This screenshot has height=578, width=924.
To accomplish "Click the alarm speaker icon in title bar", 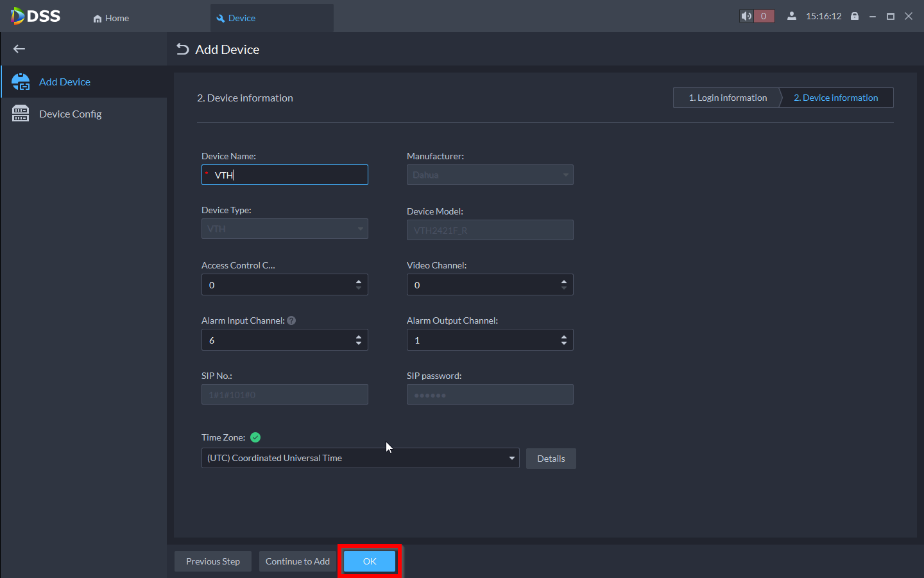I will tap(746, 17).
